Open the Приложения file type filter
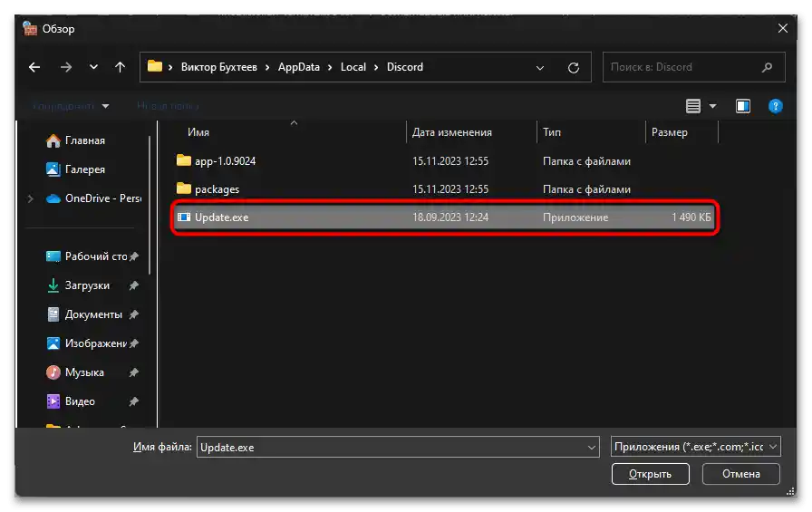This screenshot has height=512, width=812. coord(695,447)
